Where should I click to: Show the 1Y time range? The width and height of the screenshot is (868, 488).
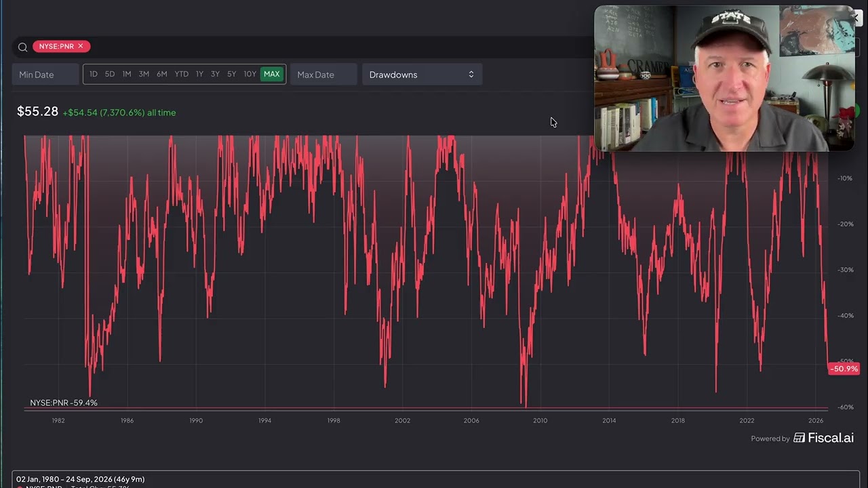pos(199,74)
